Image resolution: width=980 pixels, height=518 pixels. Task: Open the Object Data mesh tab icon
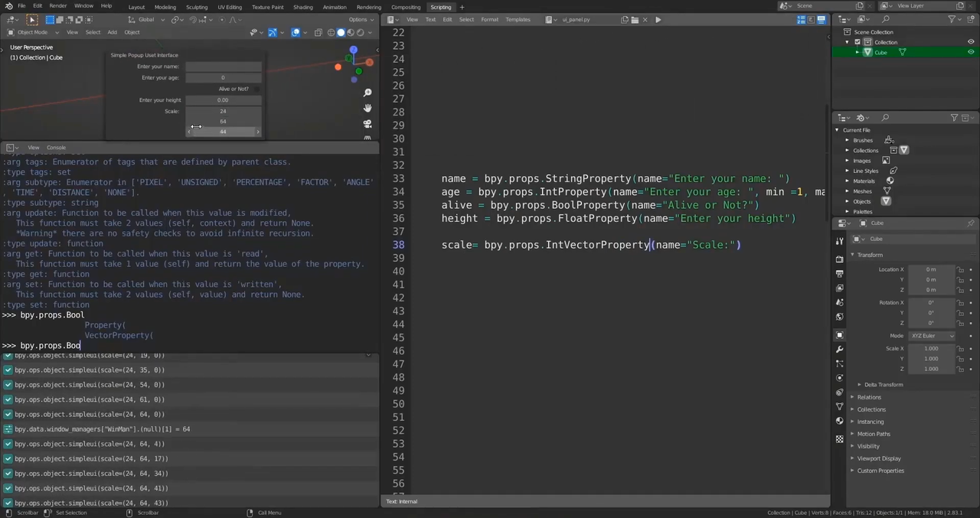pyautogui.click(x=840, y=406)
